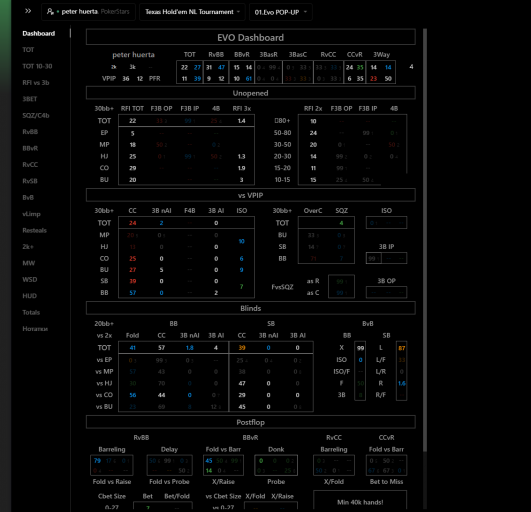Click Barreling value 79 under RvBB

point(97,461)
